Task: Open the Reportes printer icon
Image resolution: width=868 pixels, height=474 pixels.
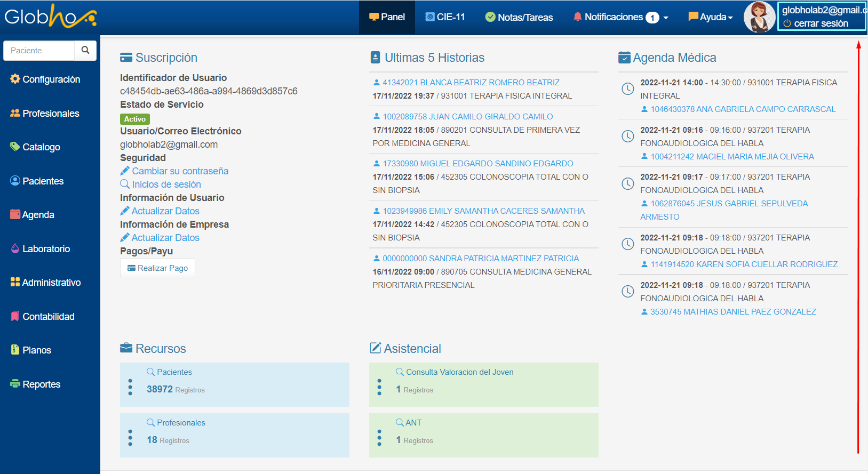Action: [15, 384]
